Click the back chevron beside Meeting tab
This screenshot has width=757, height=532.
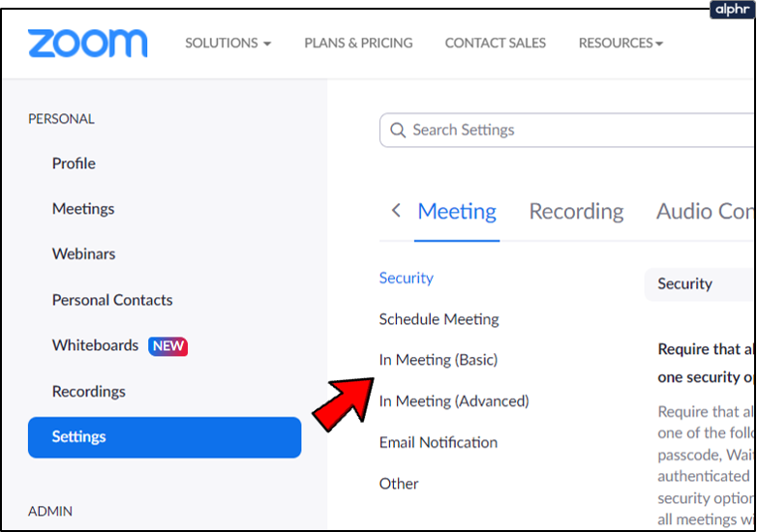[395, 211]
